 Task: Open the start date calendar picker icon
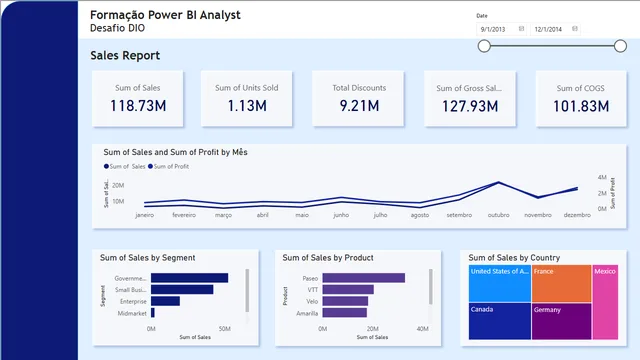point(521,29)
